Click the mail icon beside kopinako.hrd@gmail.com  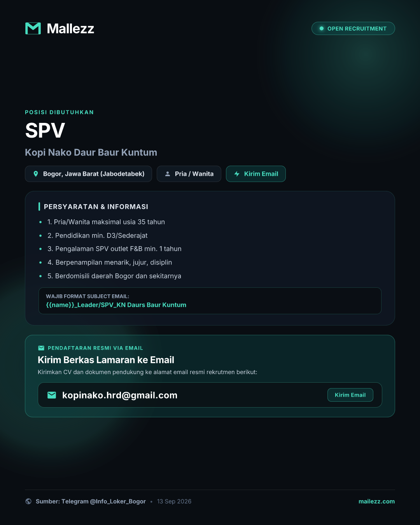tap(52, 395)
